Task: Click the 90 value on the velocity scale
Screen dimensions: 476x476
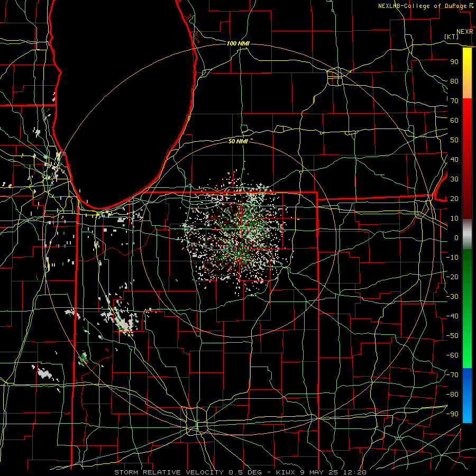Action: 454,62
